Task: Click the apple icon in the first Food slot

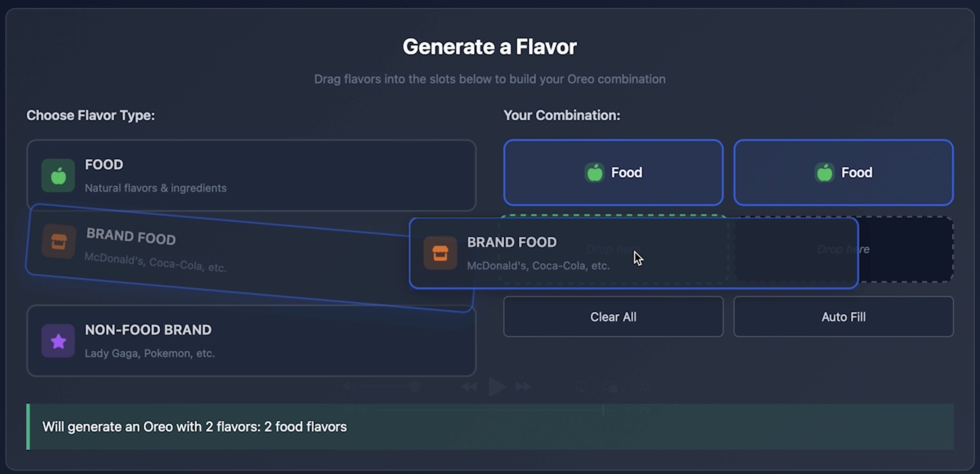Action: point(595,172)
